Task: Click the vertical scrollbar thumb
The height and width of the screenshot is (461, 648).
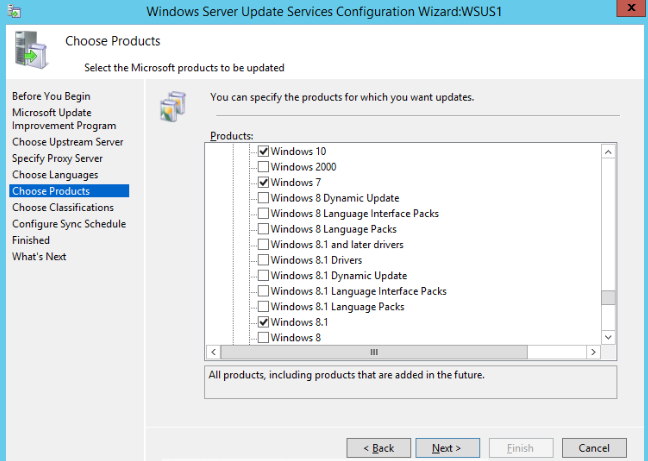Action: [x=608, y=297]
